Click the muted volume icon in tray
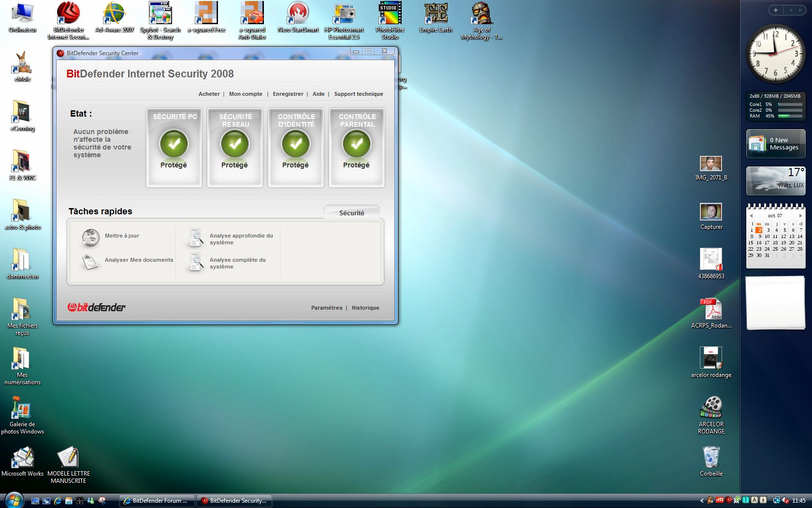 tap(785, 500)
